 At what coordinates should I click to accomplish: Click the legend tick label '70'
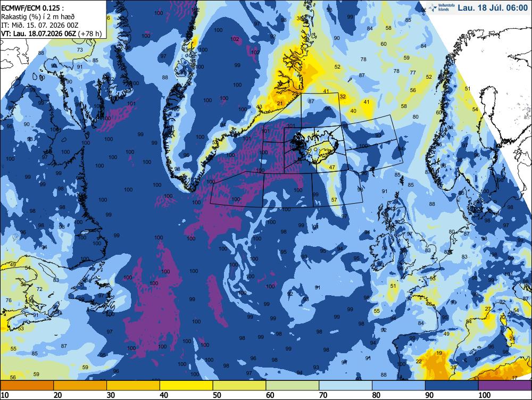tap(323, 395)
